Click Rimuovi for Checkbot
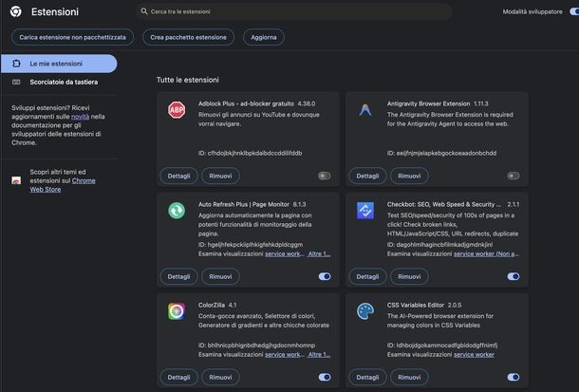The image size is (579, 392). (x=409, y=277)
